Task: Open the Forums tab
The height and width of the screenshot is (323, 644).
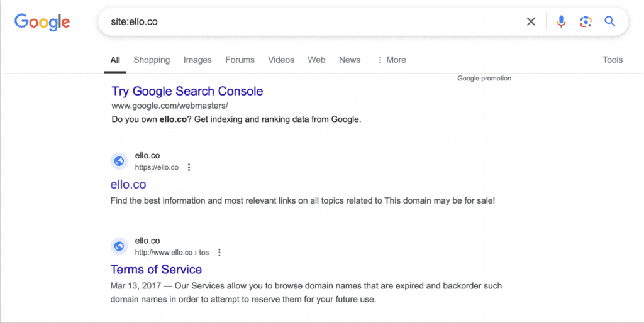Action: click(x=240, y=60)
